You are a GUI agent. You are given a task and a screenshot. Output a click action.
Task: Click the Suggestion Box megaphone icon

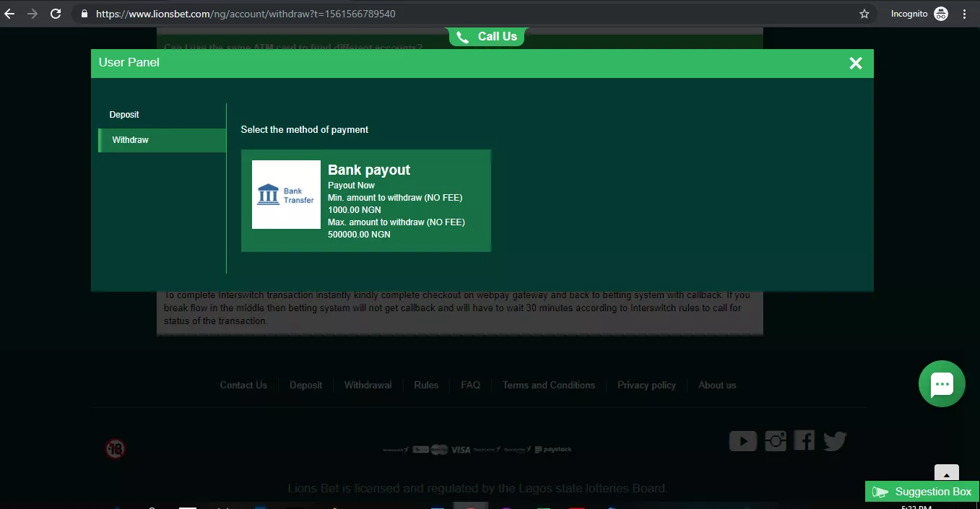880,491
